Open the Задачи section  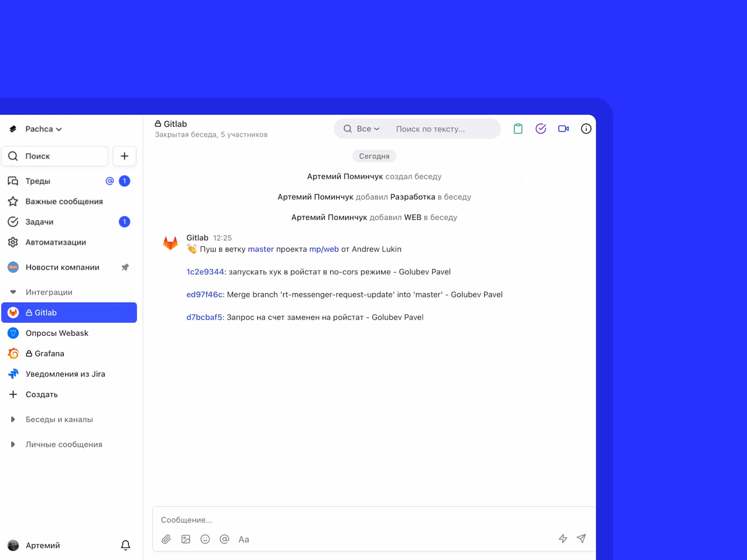39,222
